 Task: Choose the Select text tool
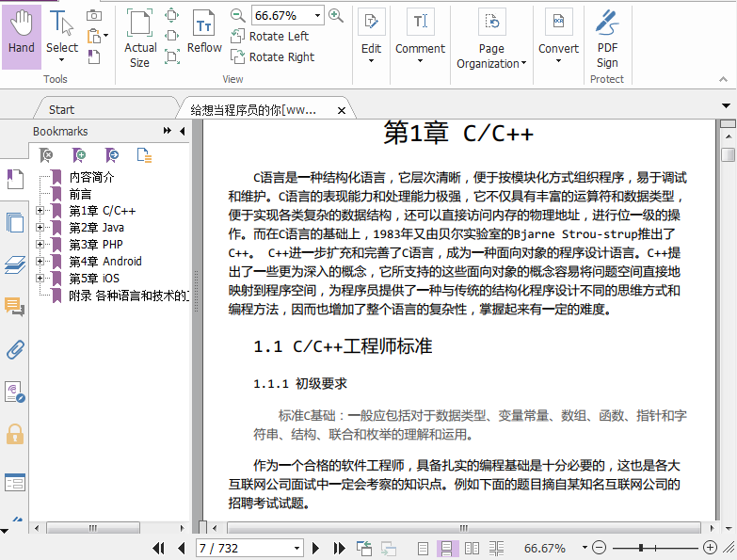61,30
